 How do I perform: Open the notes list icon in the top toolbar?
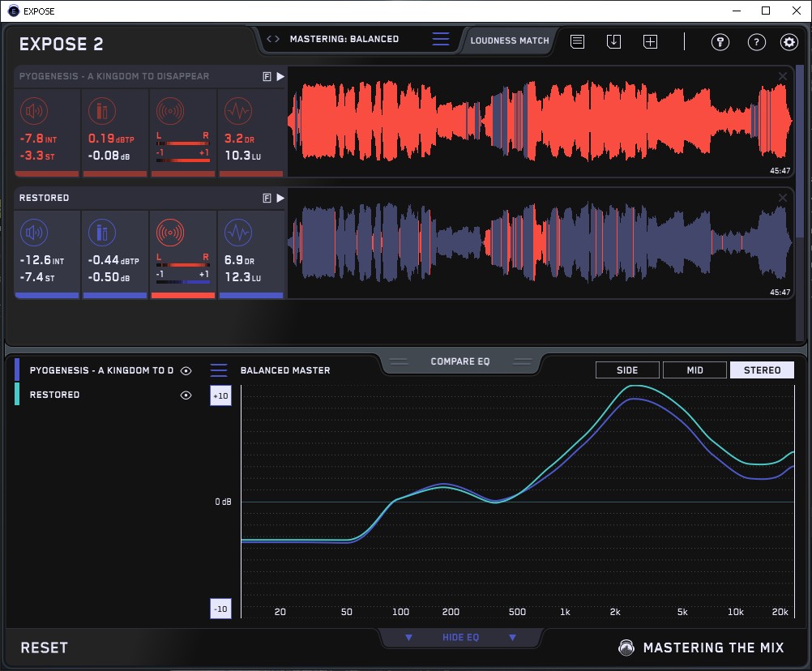(x=578, y=41)
